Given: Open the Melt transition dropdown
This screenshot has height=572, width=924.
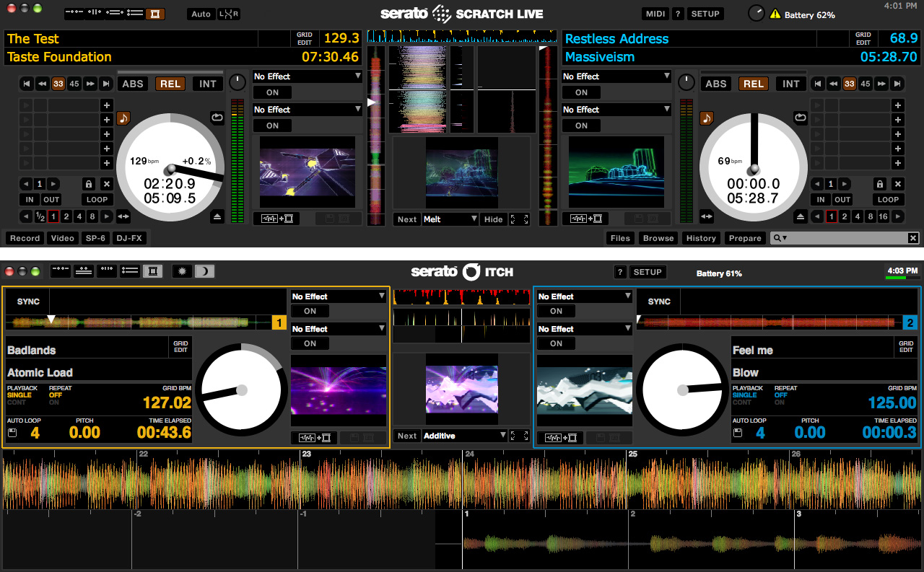Looking at the screenshot, I should [x=450, y=219].
